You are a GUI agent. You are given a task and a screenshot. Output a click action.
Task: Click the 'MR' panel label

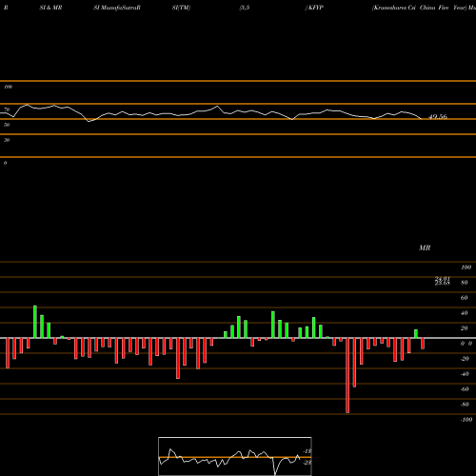[425, 248]
